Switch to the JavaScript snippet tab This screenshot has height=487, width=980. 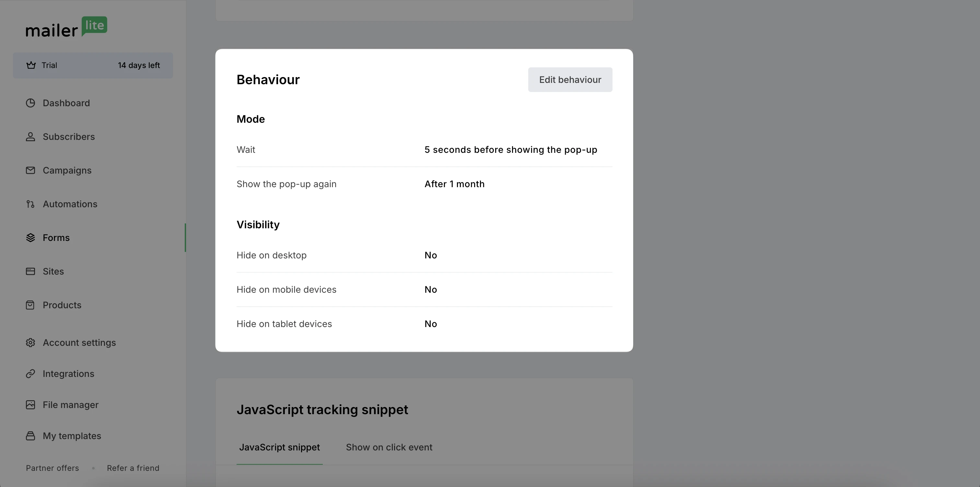point(279,447)
